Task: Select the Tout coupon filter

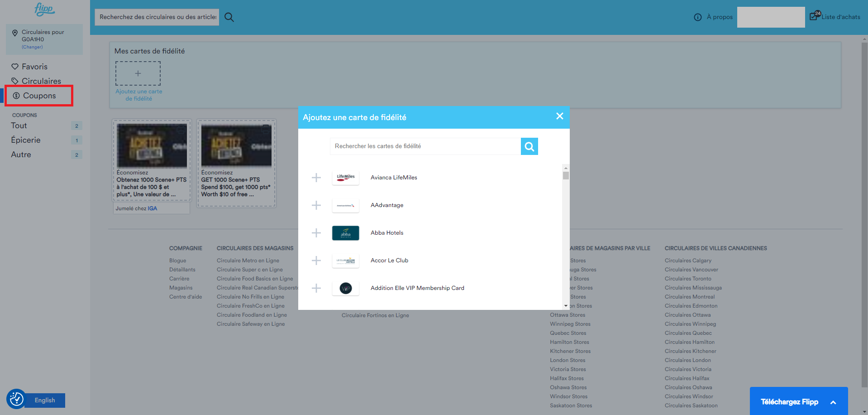Action: point(19,125)
